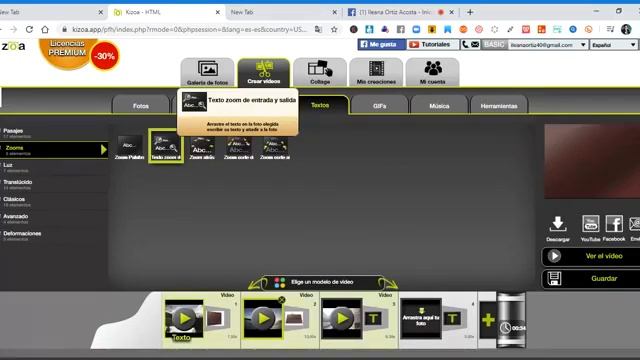Click the Texto label on clip 1
The width and height of the screenshot is (640, 360).
click(x=181, y=338)
